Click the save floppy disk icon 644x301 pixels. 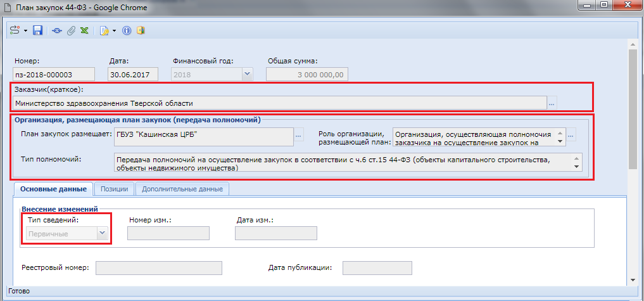click(x=37, y=30)
